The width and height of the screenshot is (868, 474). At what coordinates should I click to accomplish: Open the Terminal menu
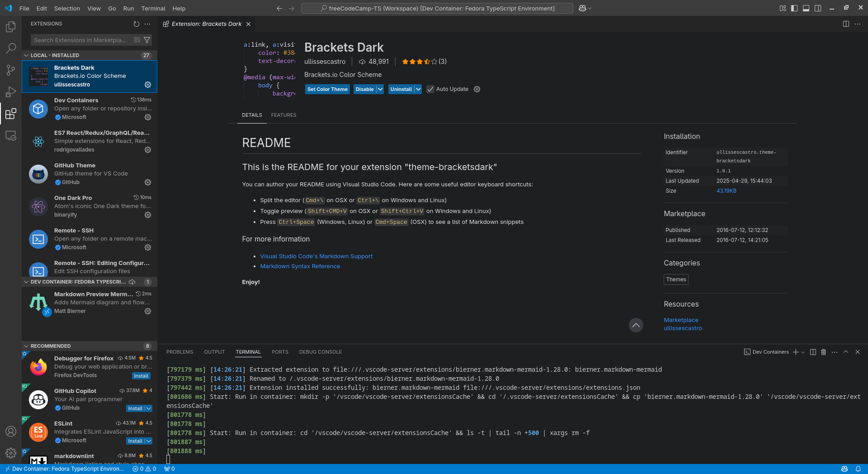[x=153, y=8]
